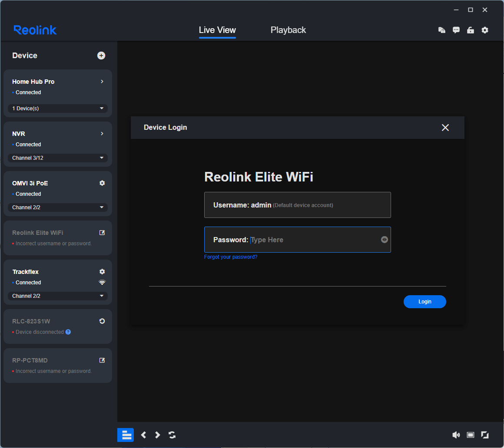The width and height of the screenshot is (504, 448).
Task: Click the add device plus icon
Action: (101, 56)
